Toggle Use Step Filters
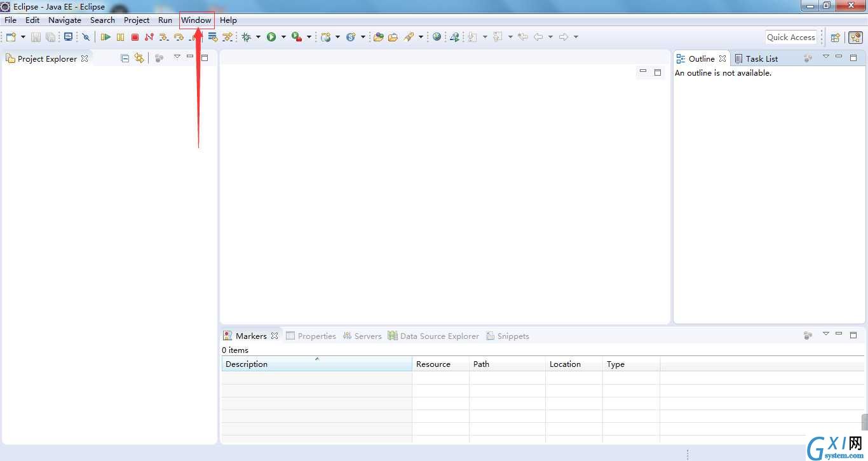 tap(227, 37)
